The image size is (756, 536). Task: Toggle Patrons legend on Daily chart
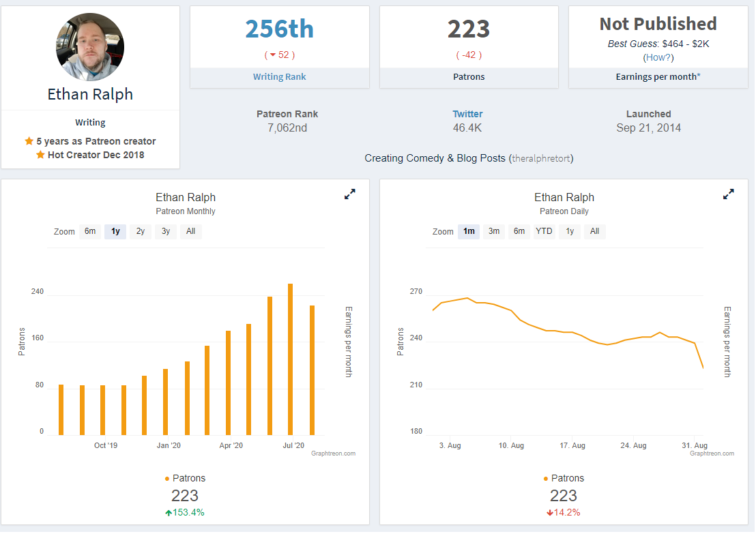coord(564,478)
